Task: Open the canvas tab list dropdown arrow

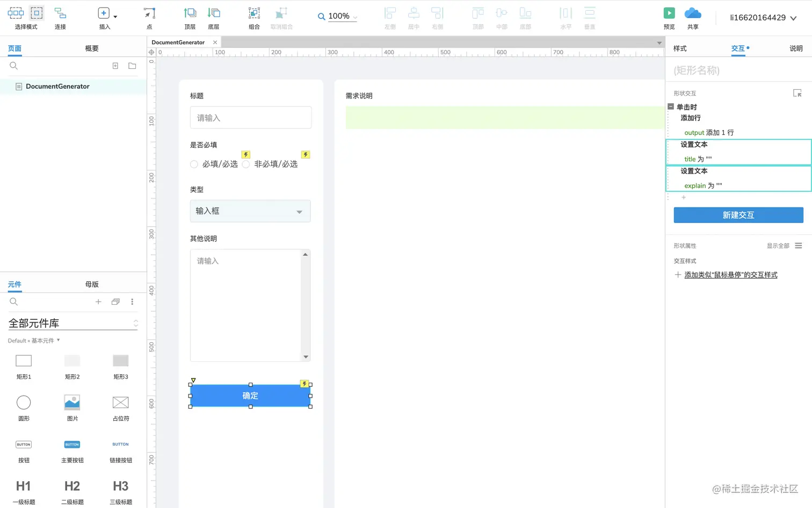Action: pyautogui.click(x=659, y=43)
